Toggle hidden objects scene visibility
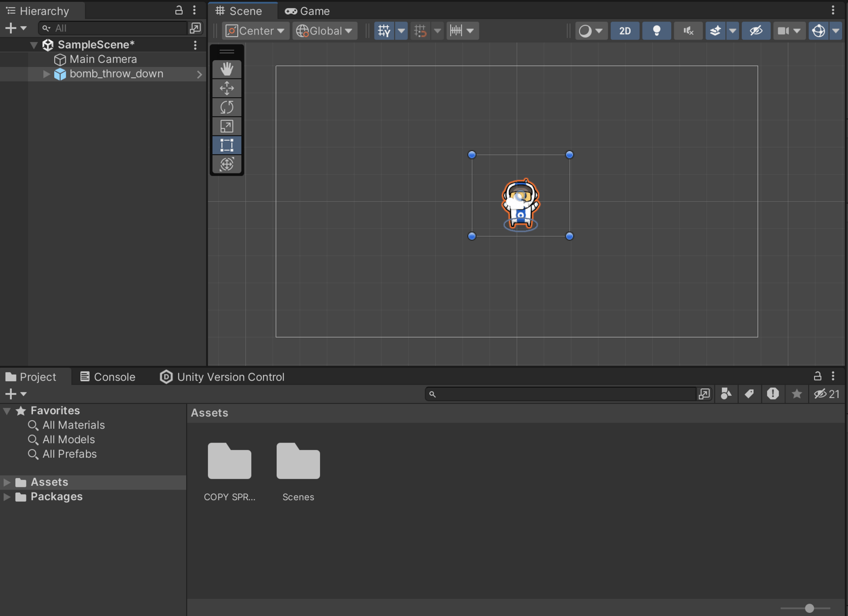This screenshot has width=848, height=616. 756,31
